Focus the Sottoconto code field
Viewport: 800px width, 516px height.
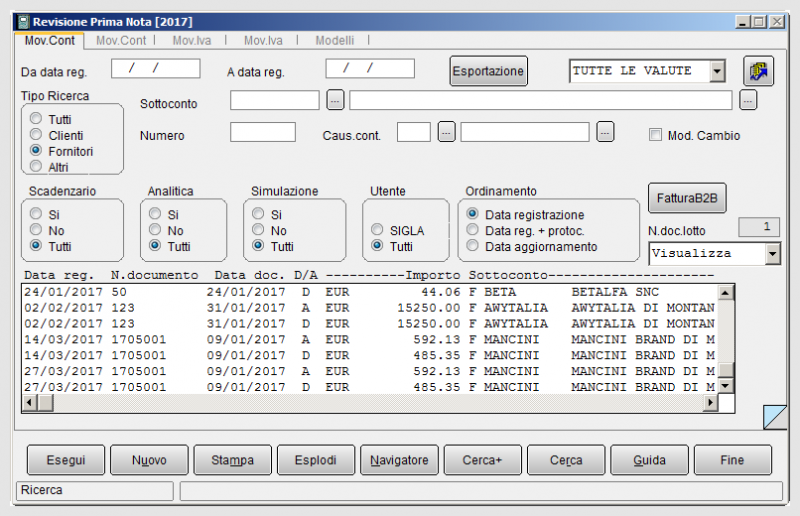(274, 100)
